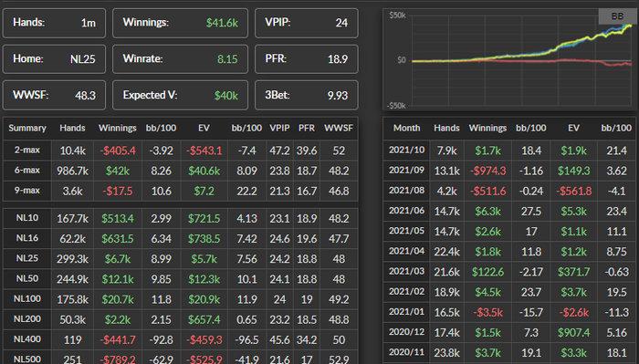This screenshot has height=364, width=639.
Task: Click the Home NL25 stat box
Action: click(54, 59)
